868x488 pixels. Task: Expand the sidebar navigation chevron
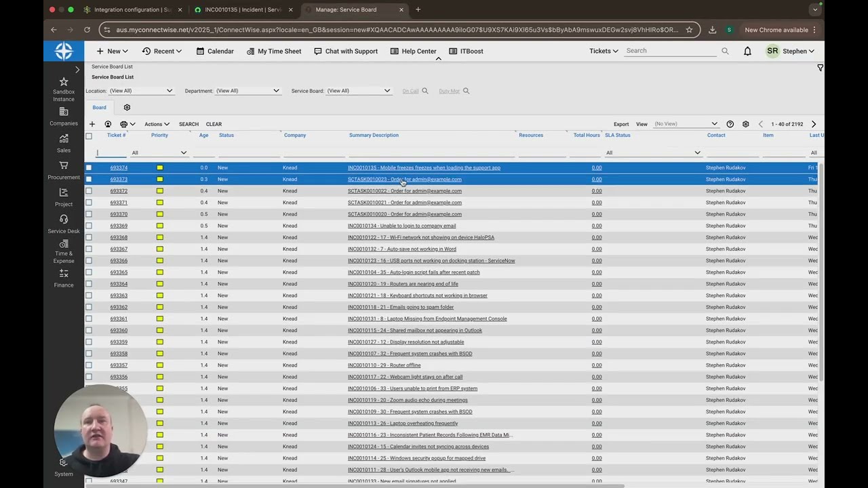[x=77, y=69]
